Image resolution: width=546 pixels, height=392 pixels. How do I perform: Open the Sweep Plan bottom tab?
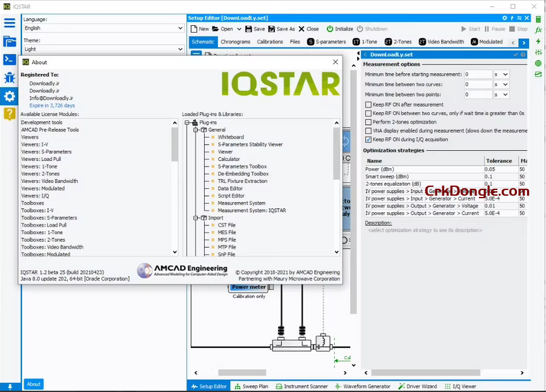point(251,386)
